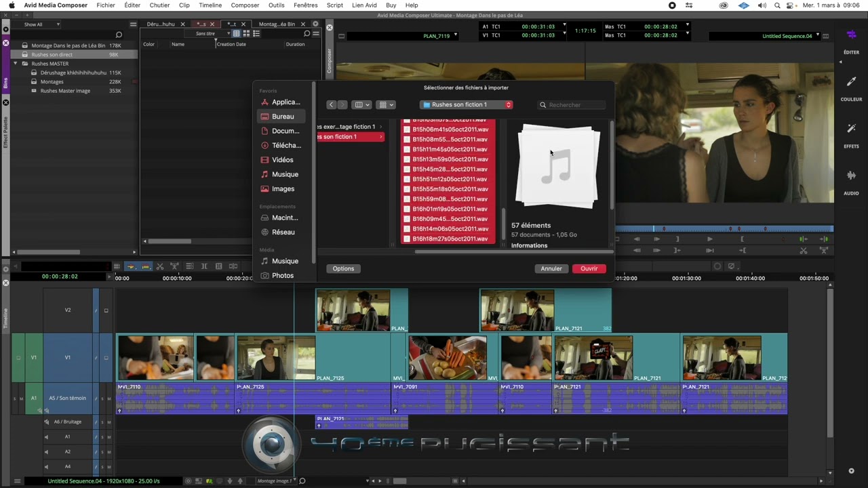868x488 pixels.
Task: Click the bin text view icon
Action: coord(236,33)
